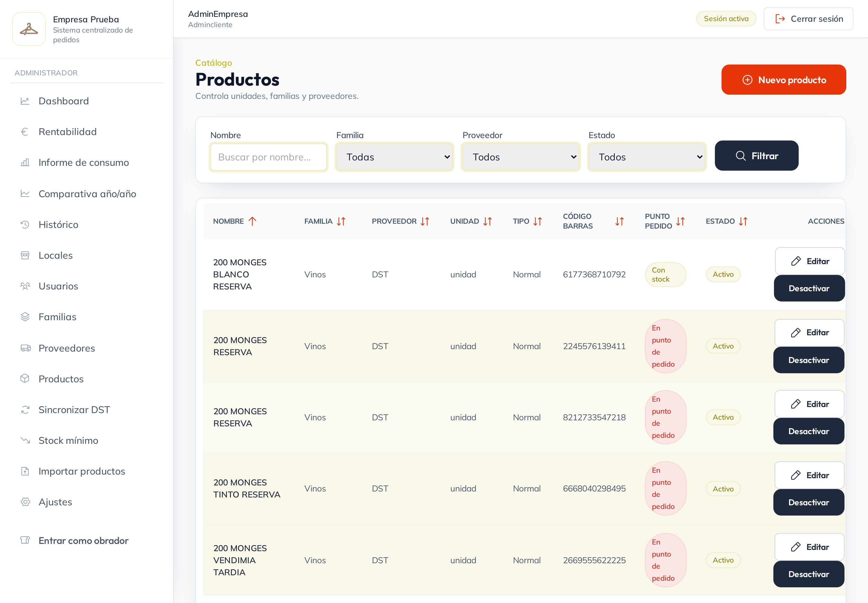Click the store icon next to Locales

25,255
